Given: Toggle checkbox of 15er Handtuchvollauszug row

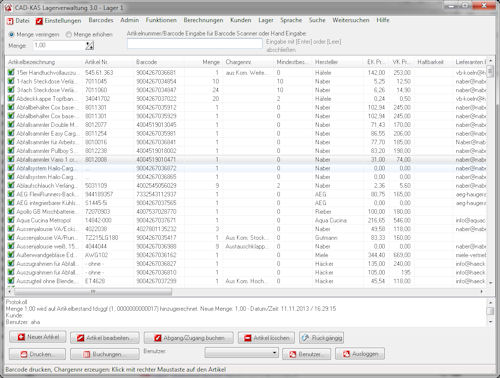Looking at the screenshot, I should pos(11,72).
